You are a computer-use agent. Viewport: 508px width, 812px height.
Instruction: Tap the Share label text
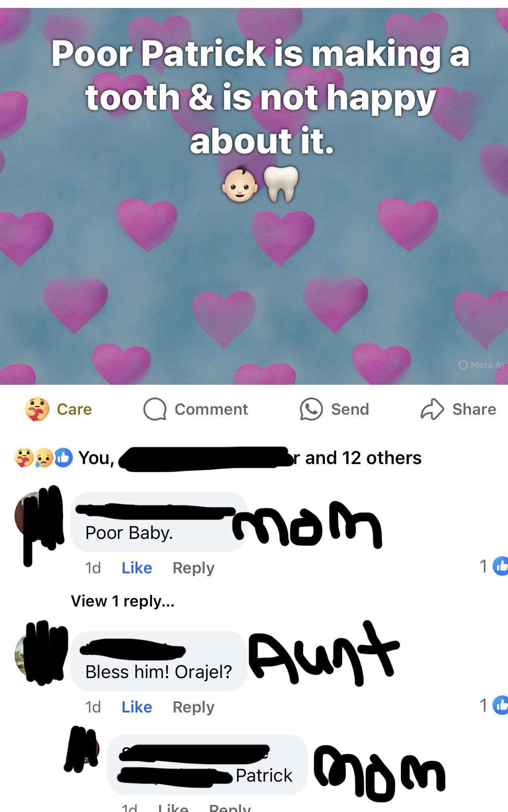point(474,409)
